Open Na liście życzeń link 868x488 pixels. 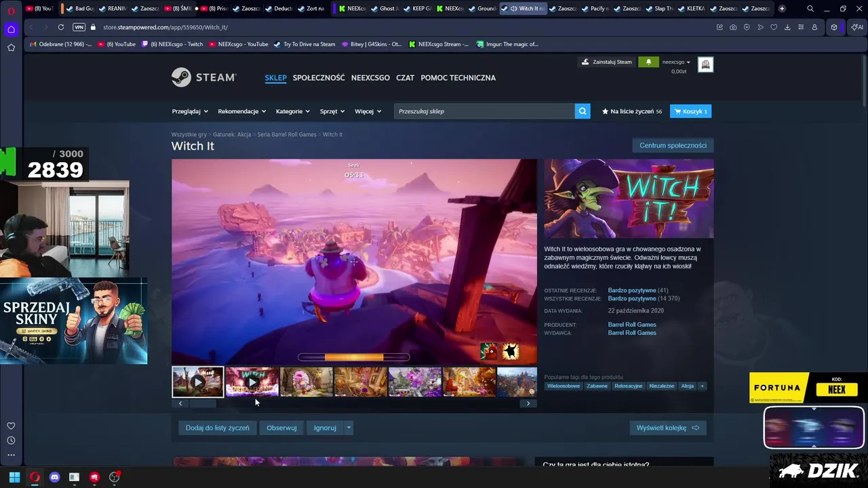pos(631,111)
